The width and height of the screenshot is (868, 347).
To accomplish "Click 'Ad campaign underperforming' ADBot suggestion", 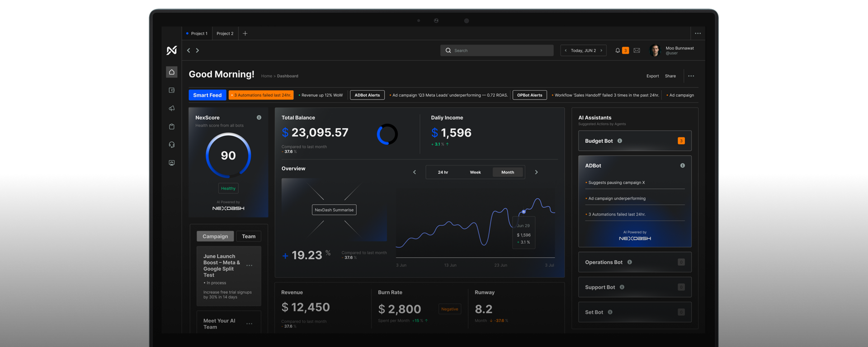I will tap(617, 198).
